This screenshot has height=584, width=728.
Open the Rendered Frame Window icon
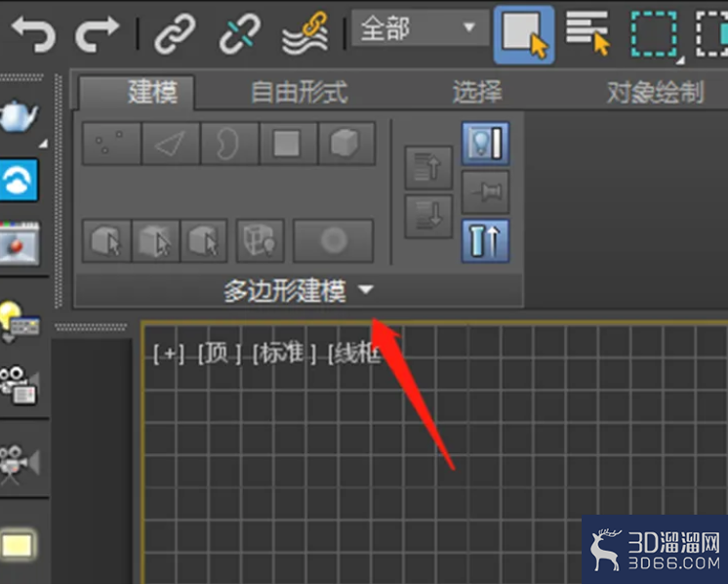20,243
